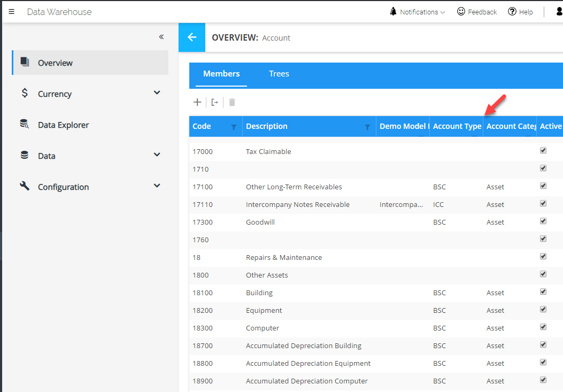Viewport: 563px width, 392px height.
Task: Collapse the sidebar with double chevron
Action: 161,37
